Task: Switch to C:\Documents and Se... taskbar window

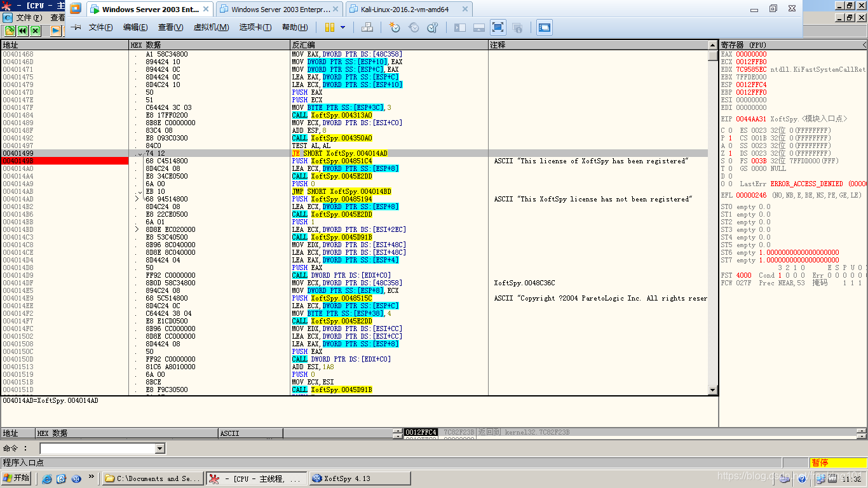Action: [x=153, y=478]
